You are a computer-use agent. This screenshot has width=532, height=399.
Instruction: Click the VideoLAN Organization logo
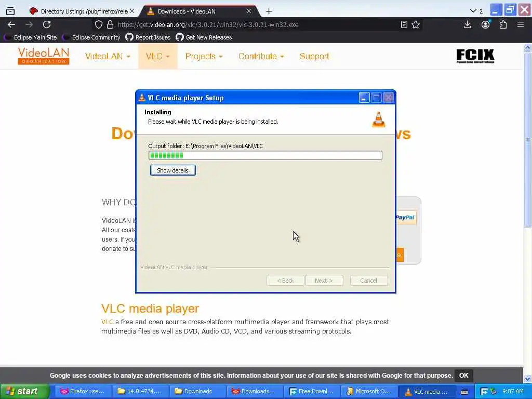(x=44, y=56)
